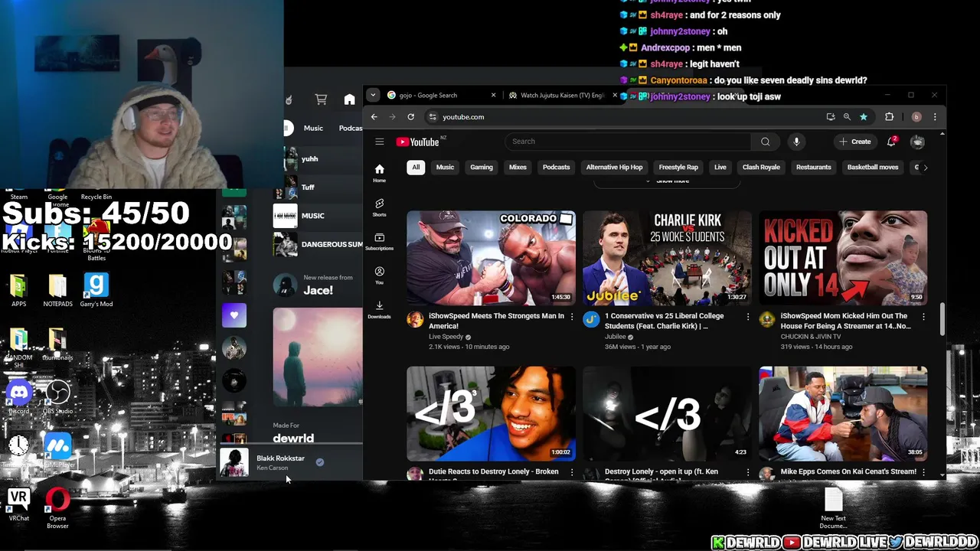Open the YouTube account avatar menu
The image size is (980, 551).
tap(917, 142)
